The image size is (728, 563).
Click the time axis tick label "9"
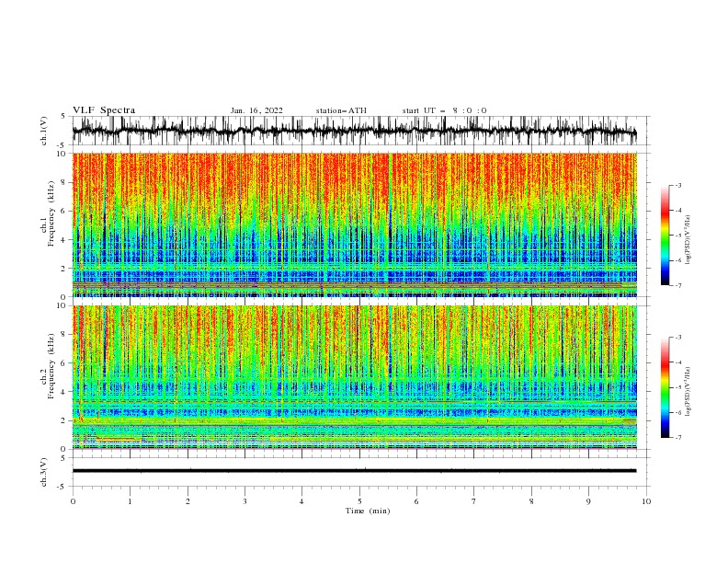[588, 501]
